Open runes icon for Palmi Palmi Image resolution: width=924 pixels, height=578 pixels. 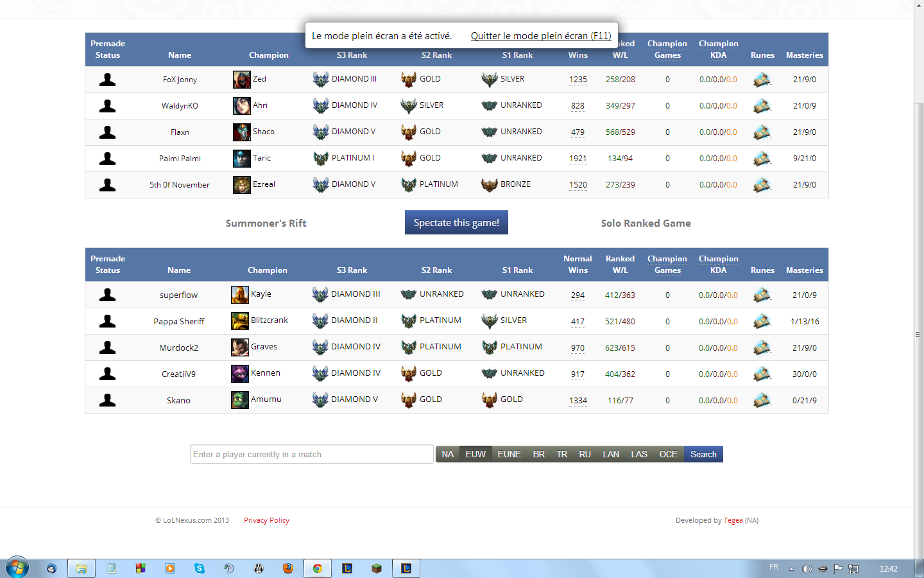762,159
